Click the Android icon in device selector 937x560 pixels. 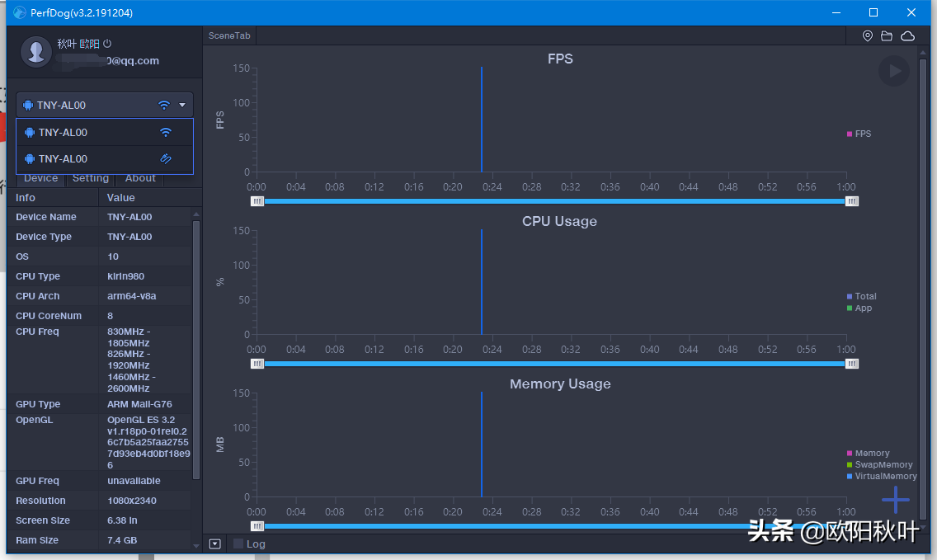28,106
